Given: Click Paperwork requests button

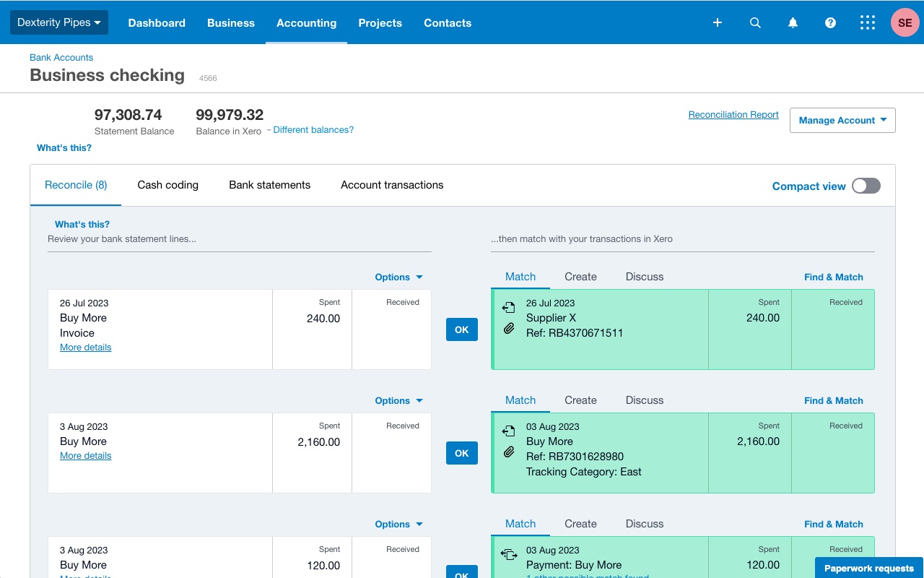Looking at the screenshot, I should pyautogui.click(x=869, y=568).
